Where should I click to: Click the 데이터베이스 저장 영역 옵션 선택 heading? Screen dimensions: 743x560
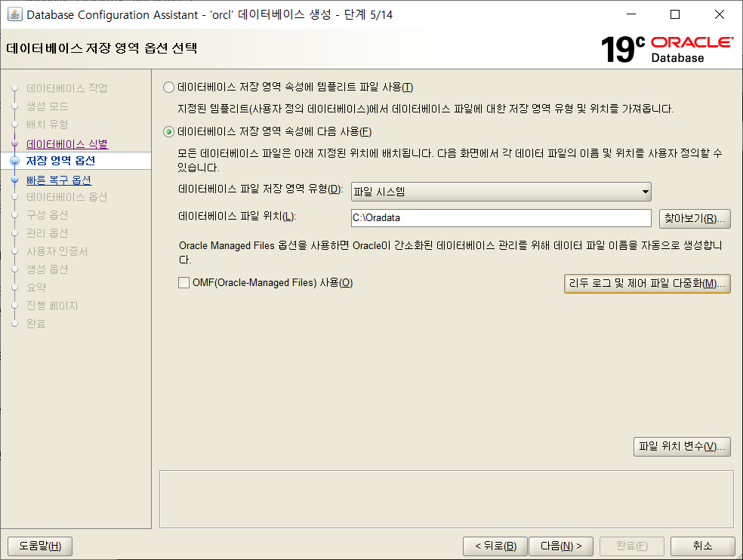[102, 48]
